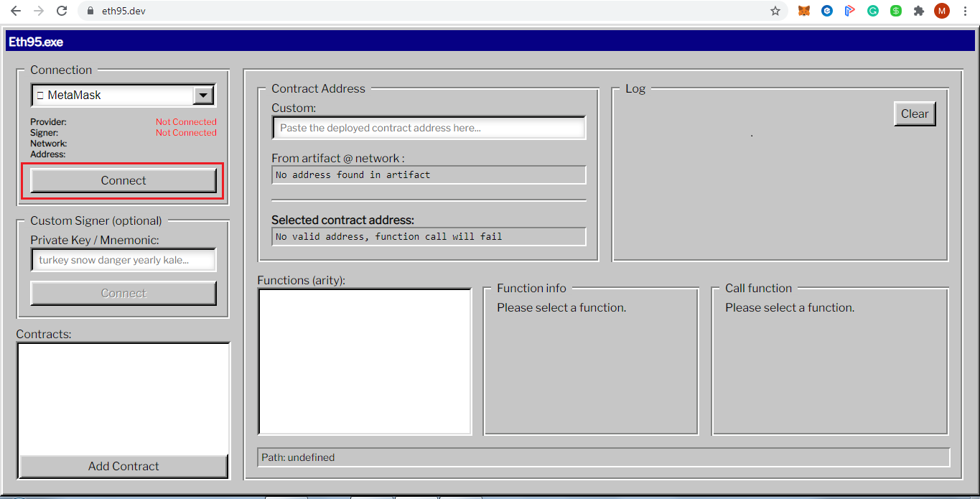Click the green dollar-sign extension icon

(x=896, y=11)
